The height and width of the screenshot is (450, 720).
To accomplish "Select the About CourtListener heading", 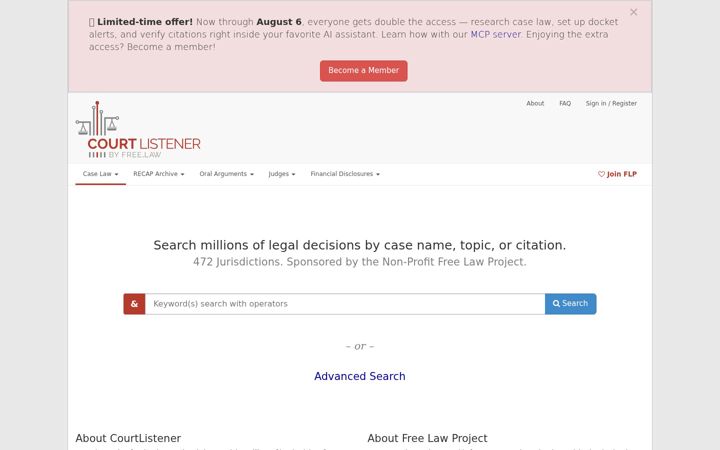I will [x=128, y=438].
